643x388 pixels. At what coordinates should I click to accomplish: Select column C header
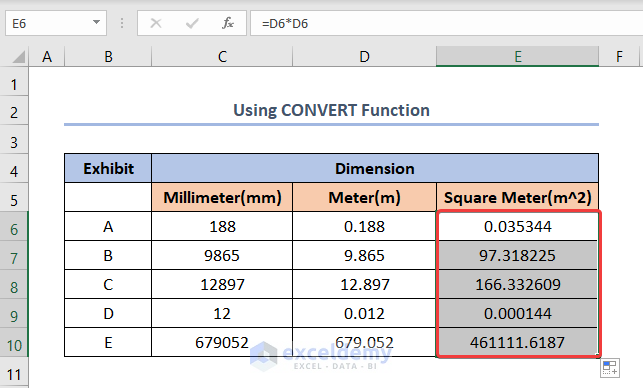click(222, 56)
